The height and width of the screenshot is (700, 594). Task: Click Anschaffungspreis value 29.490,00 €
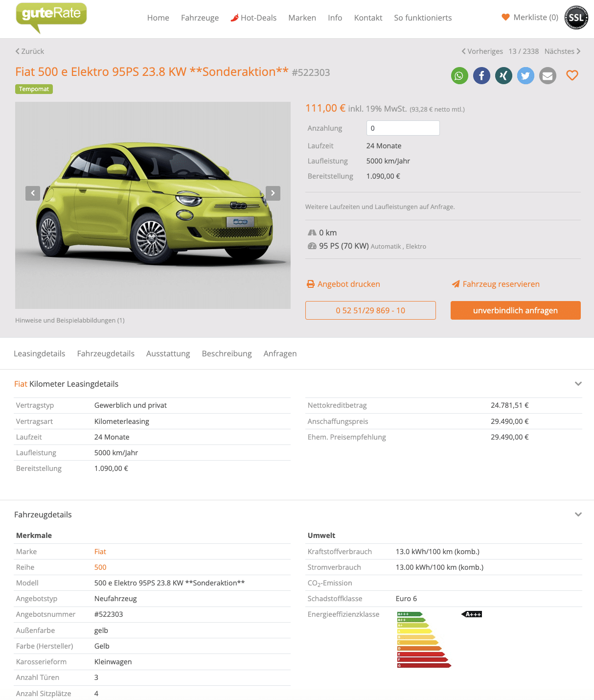[x=509, y=421]
